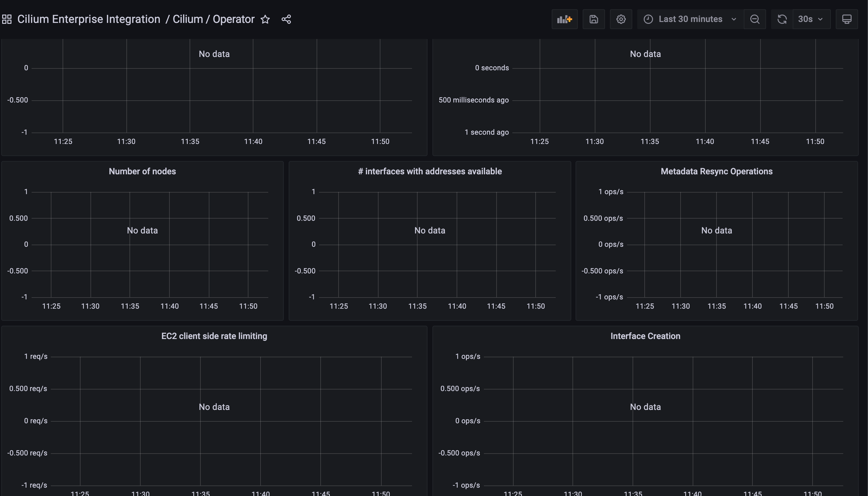Image resolution: width=868 pixels, height=496 pixels.
Task: Refresh the dashboard manually
Action: point(782,19)
